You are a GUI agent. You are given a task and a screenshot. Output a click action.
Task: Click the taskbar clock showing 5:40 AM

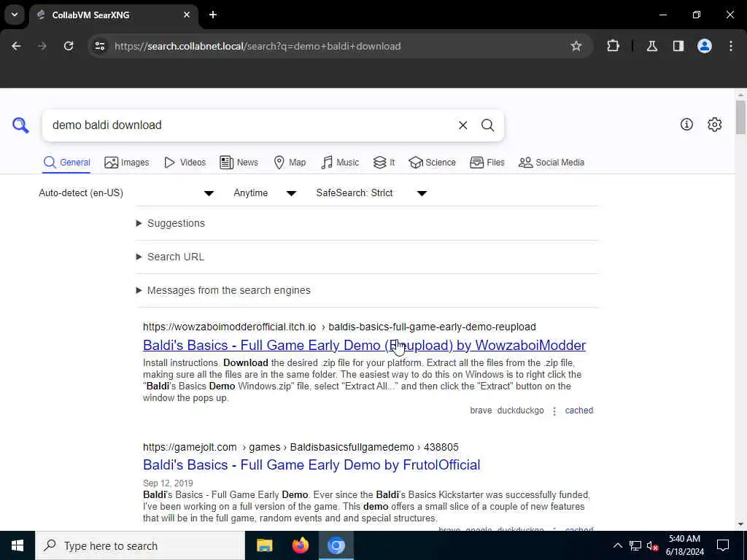tap(684, 545)
